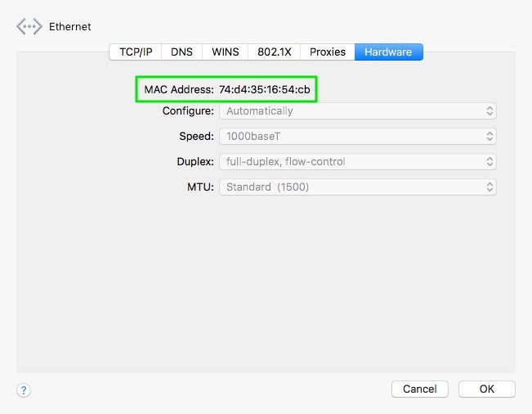
Task: Open help with the question mark button
Action: (24, 390)
